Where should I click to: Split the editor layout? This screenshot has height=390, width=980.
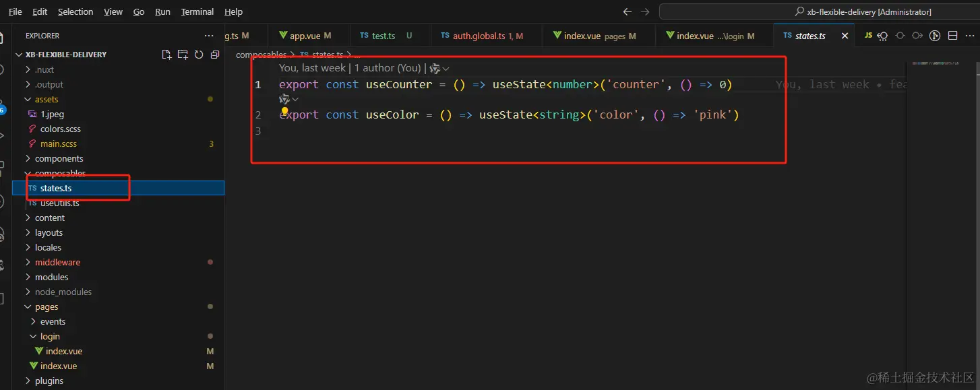[x=952, y=36]
